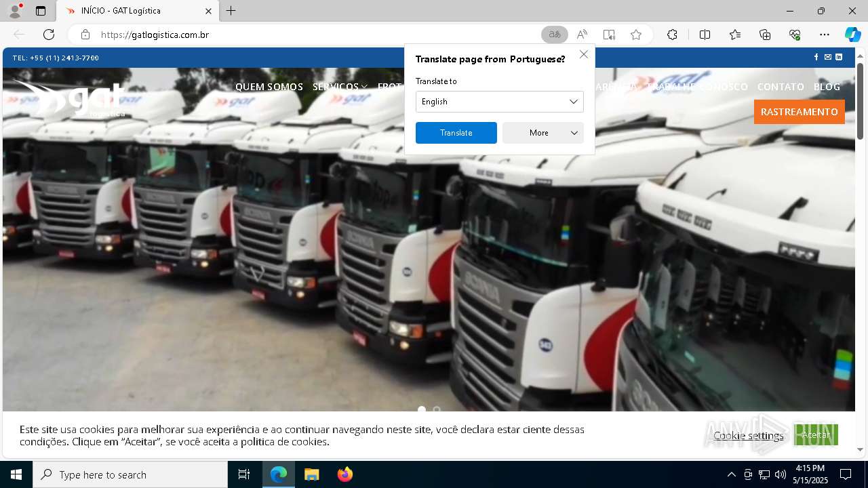Open Browser essentials heart icon

pos(795,35)
